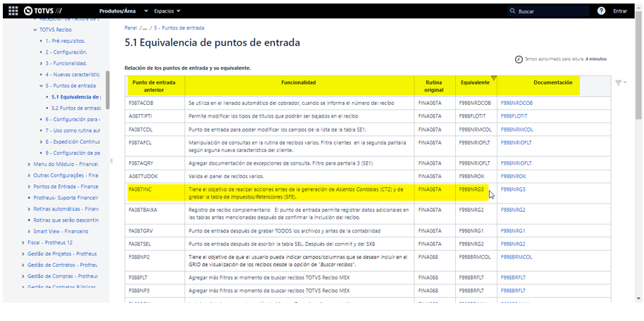Open 5.2 Puntos de entrada sidebar item
The image size is (644, 321).
75,108
